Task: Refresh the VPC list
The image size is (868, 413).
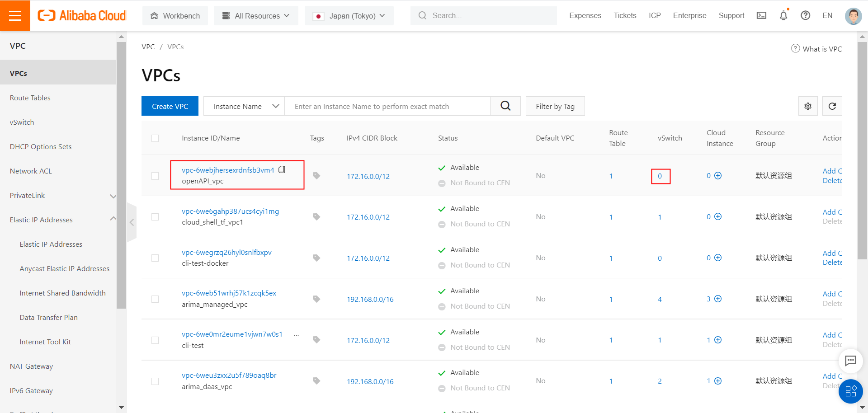Action: (832, 106)
